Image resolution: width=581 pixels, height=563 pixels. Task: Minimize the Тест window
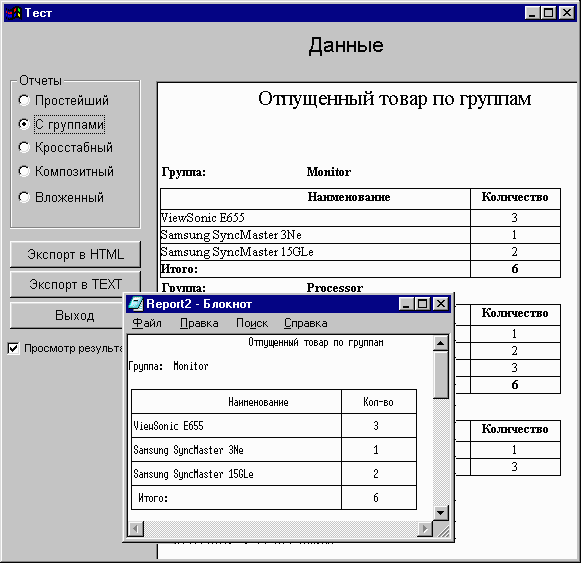click(532, 13)
